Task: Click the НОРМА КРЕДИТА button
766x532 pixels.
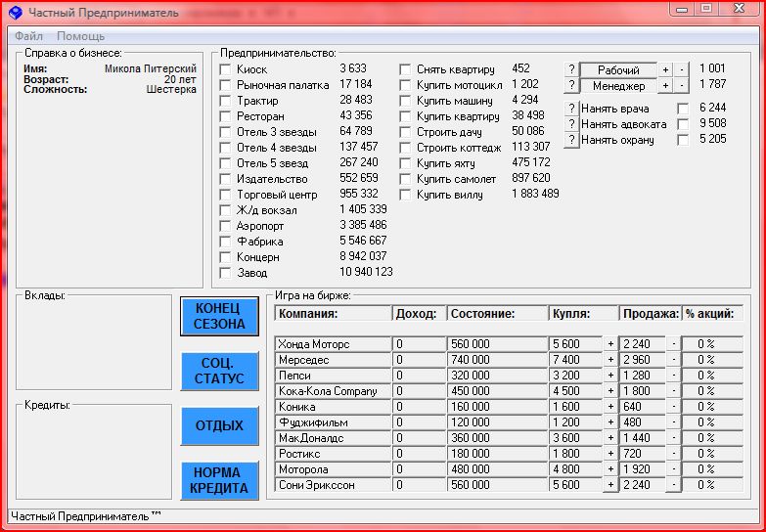Action: tap(219, 480)
